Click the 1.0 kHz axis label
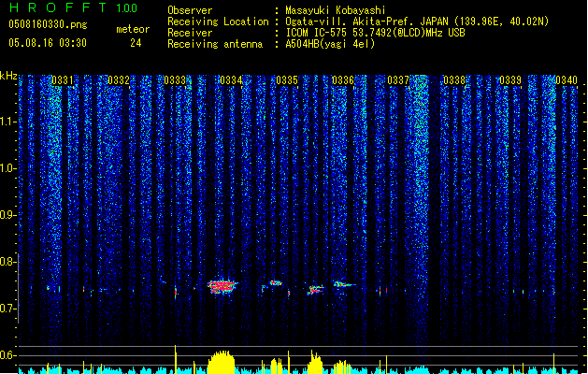This screenshot has height=374, width=588. (7, 168)
